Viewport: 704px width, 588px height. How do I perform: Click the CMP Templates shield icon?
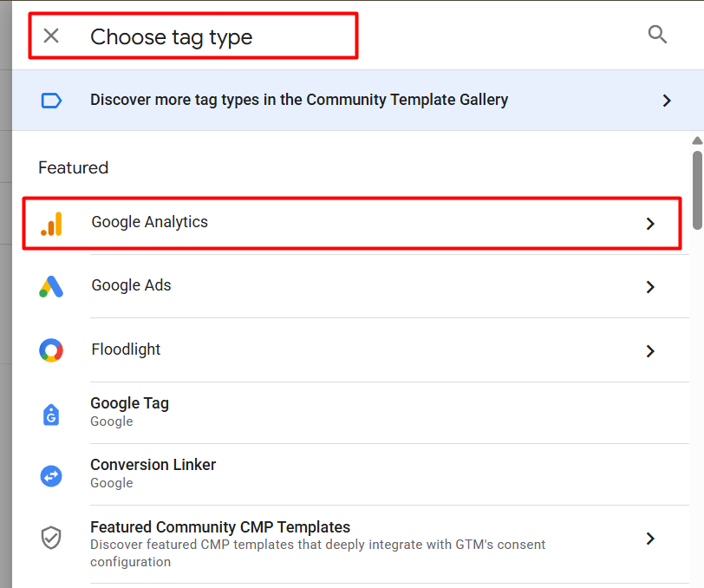(51, 538)
